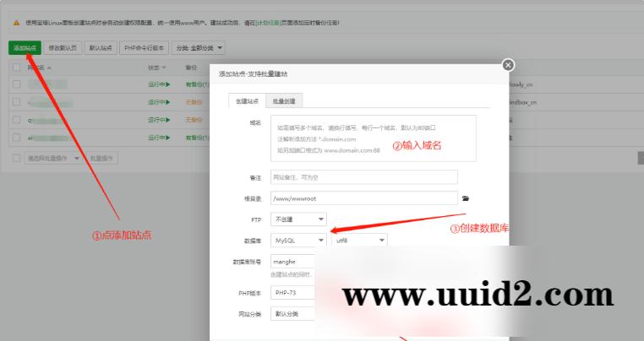The image size is (644, 341).
Task: Click the lowly_cn text in first row
Action: click(521, 84)
